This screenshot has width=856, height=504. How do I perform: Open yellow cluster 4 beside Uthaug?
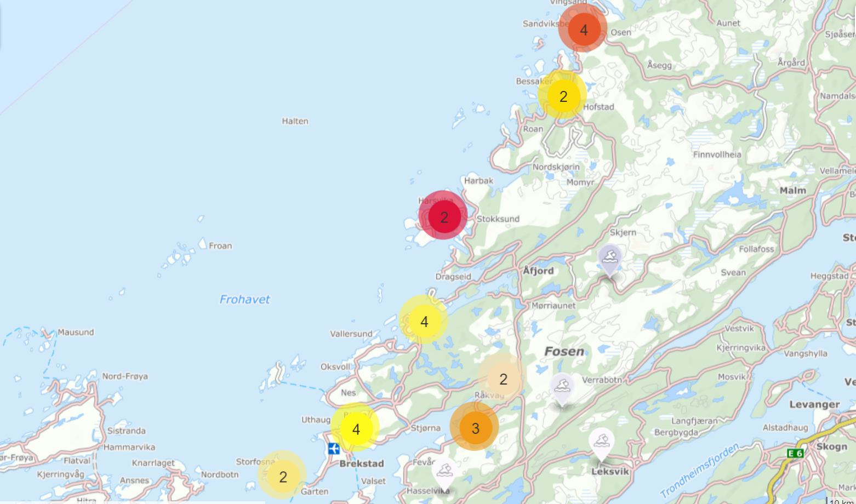pos(356,428)
